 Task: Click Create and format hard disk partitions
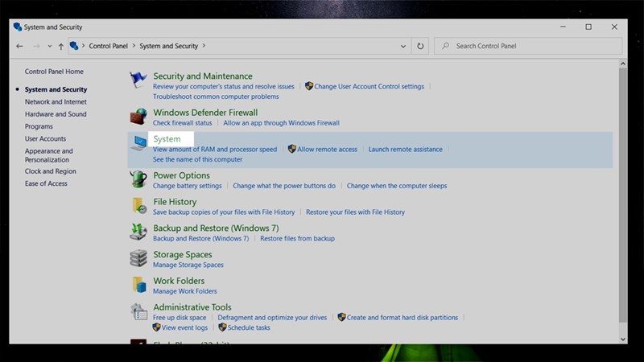tap(402, 318)
